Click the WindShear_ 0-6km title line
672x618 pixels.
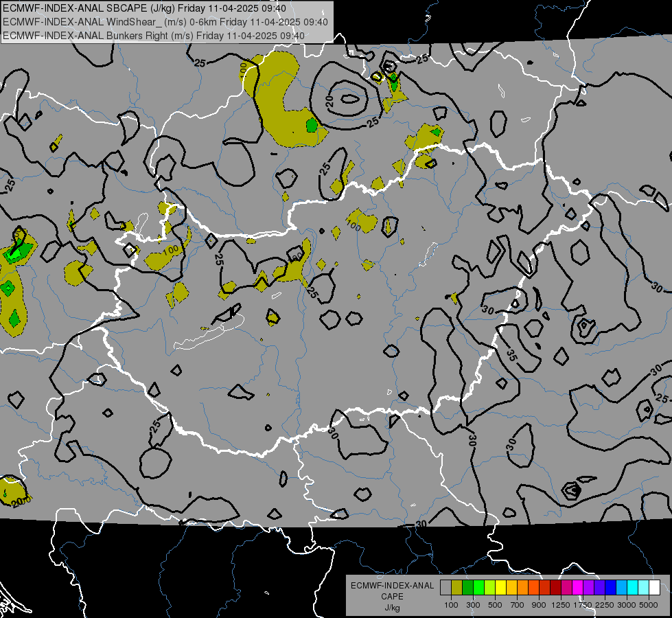click(165, 22)
